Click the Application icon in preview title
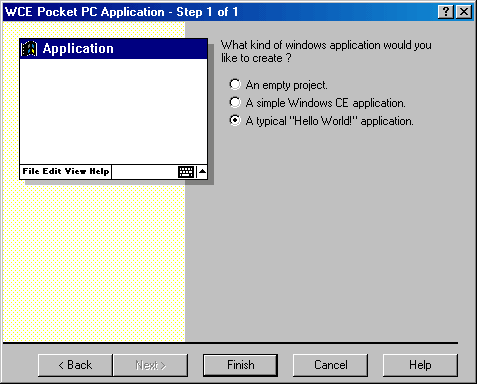477x384 pixels. point(29,49)
